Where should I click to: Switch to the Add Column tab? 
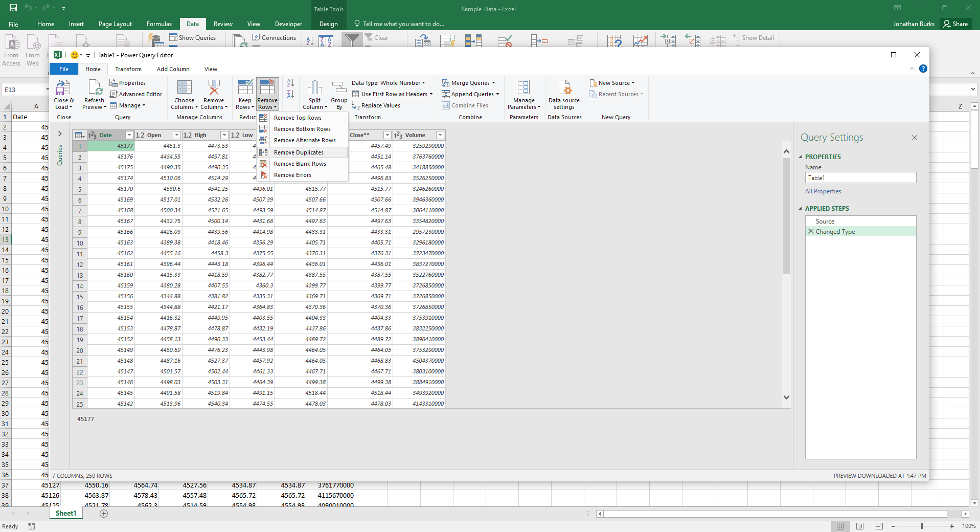(173, 69)
